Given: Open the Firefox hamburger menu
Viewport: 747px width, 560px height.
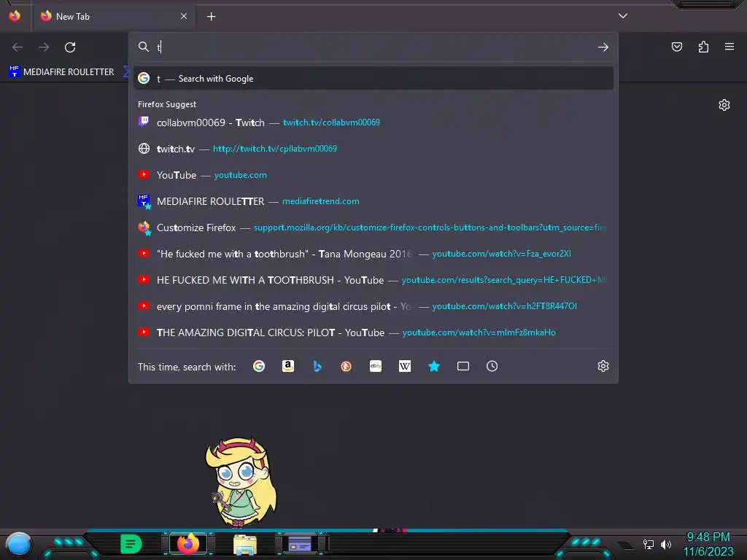Looking at the screenshot, I should tap(729, 47).
